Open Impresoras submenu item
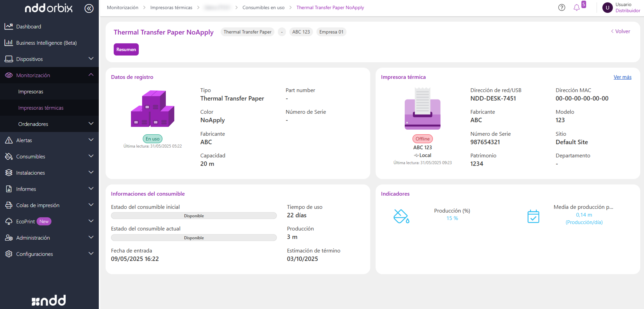This screenshot has width=644, height=309. click(31, 92)
